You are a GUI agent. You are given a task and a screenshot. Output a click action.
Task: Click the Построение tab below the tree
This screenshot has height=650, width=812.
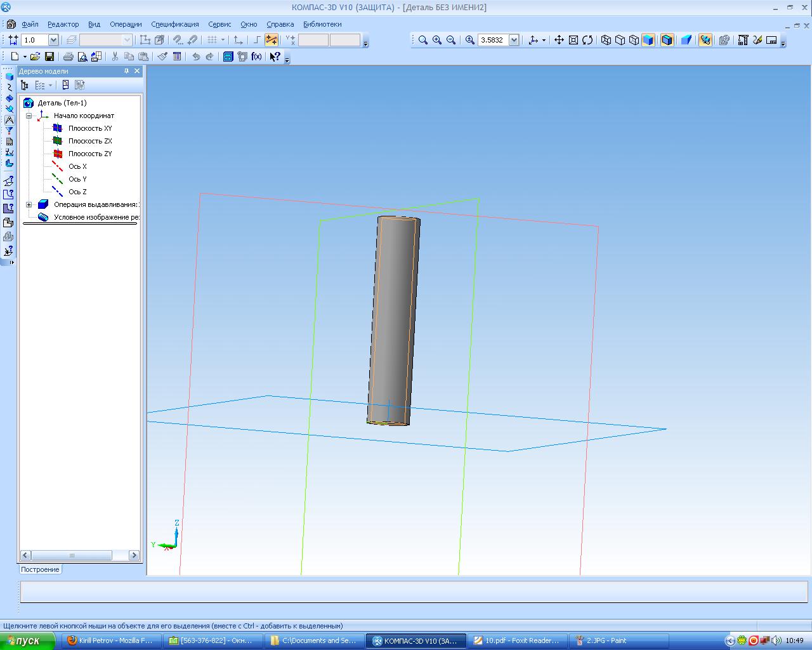click(x=40, y=569)
